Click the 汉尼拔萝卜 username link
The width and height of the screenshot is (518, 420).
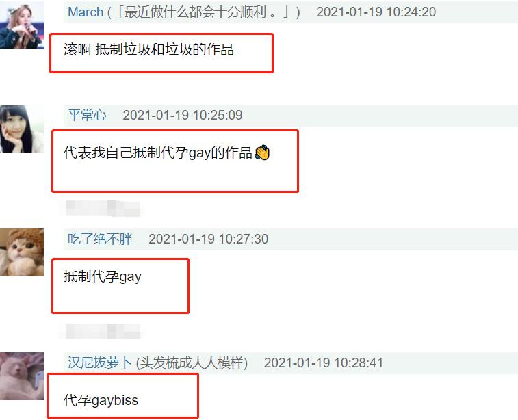[x=100, y=363]
